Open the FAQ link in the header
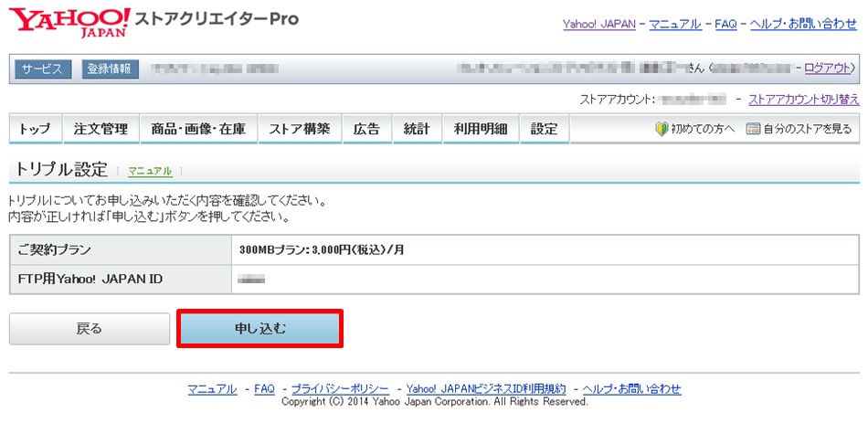The image size is (868, 423). coord(725,25)
